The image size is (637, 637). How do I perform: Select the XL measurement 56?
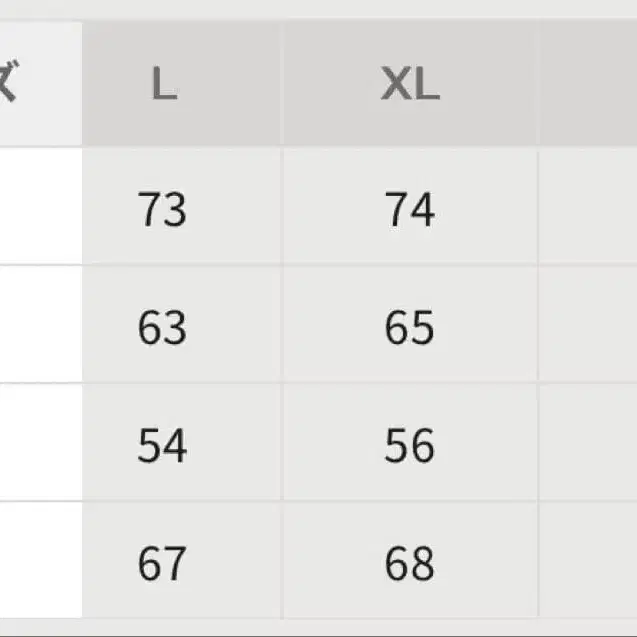tap(410, 445)
